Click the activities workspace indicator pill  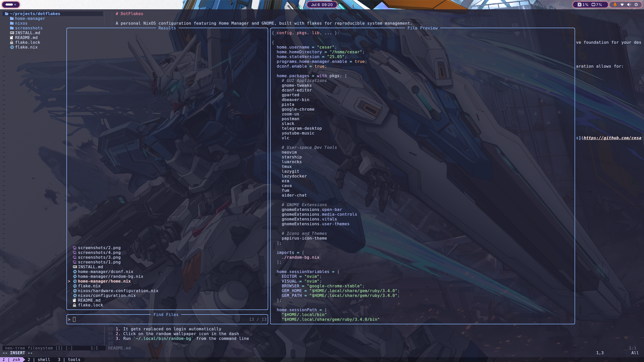[11, 5]
